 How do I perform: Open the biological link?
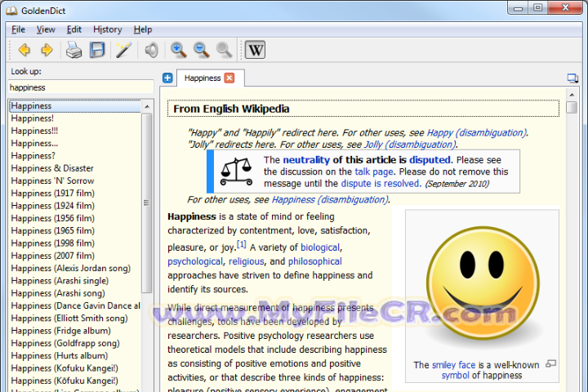320,247
